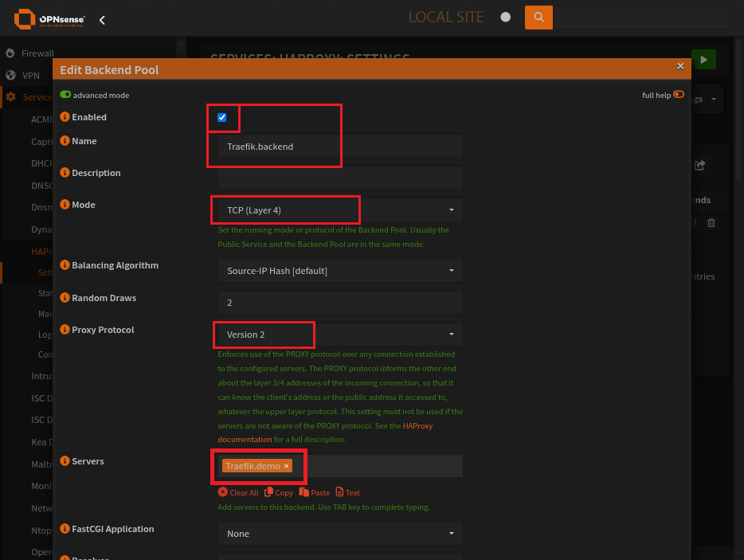Image resolution: width=744 pixels, height=560 pixels.
Task: Open the Firewall sidebar menu
Action: (37, 53)
